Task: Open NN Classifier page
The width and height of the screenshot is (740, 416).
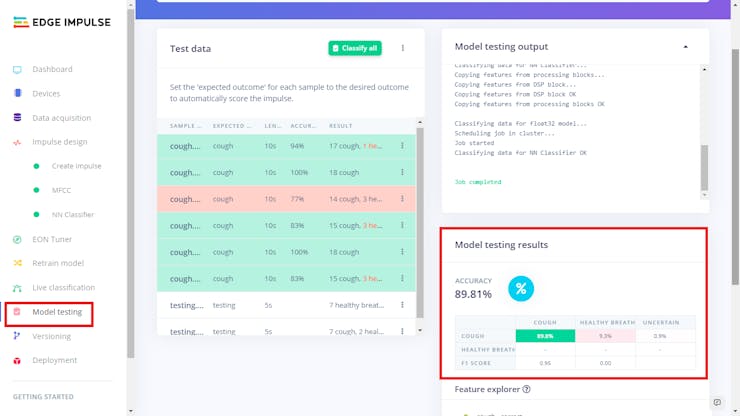Action: pos(73,214)
